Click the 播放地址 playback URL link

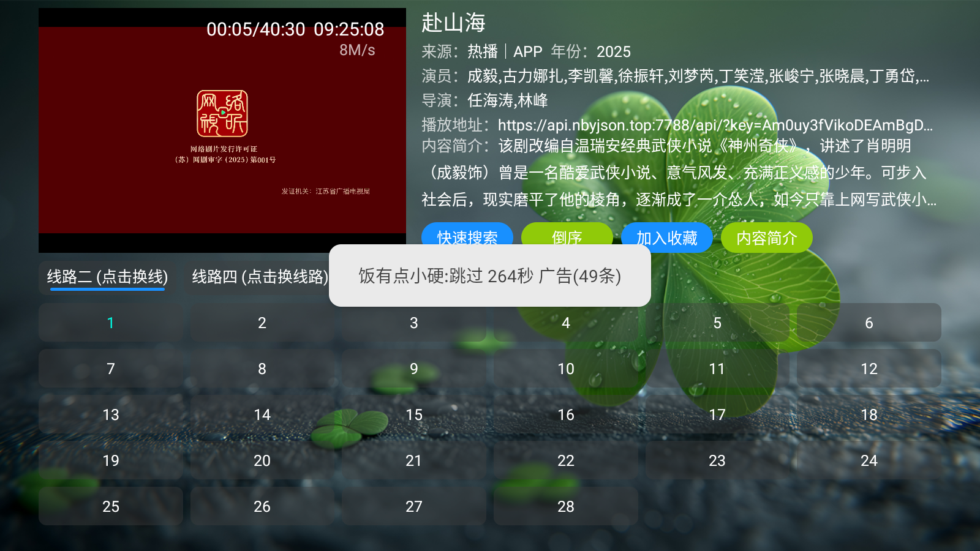point(714,126)
